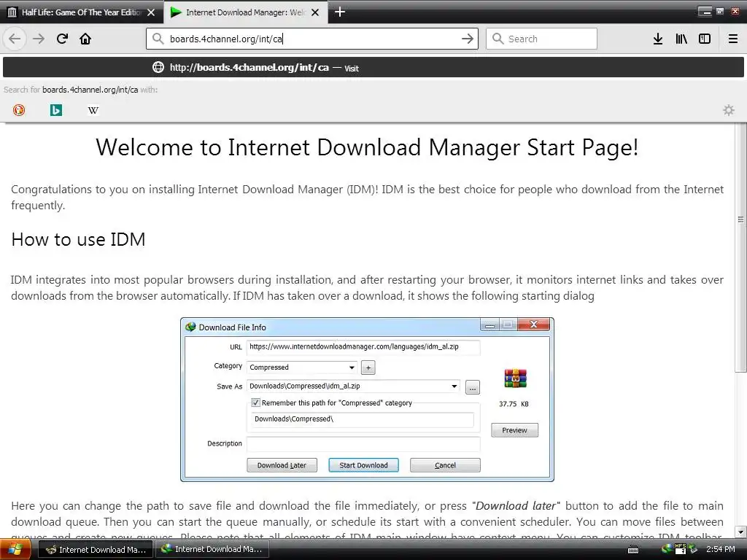Screen dimensions: 747x560
Task: Open the Firefox hamburger menu
Action: point(733,39)
